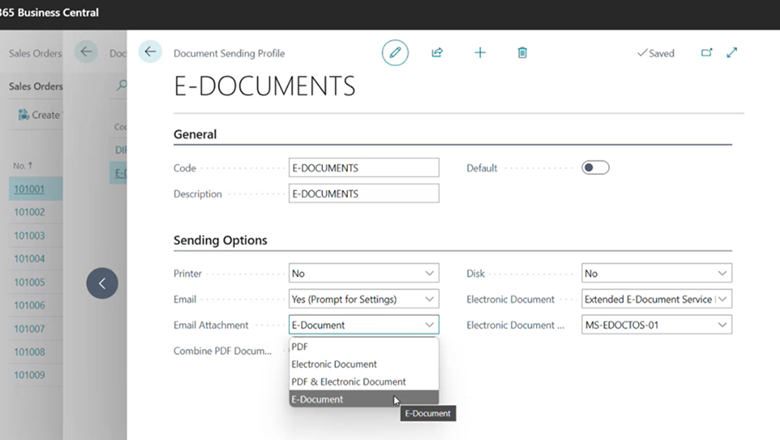
Task: Click the pencil edit icon
Action: (395, 53)
